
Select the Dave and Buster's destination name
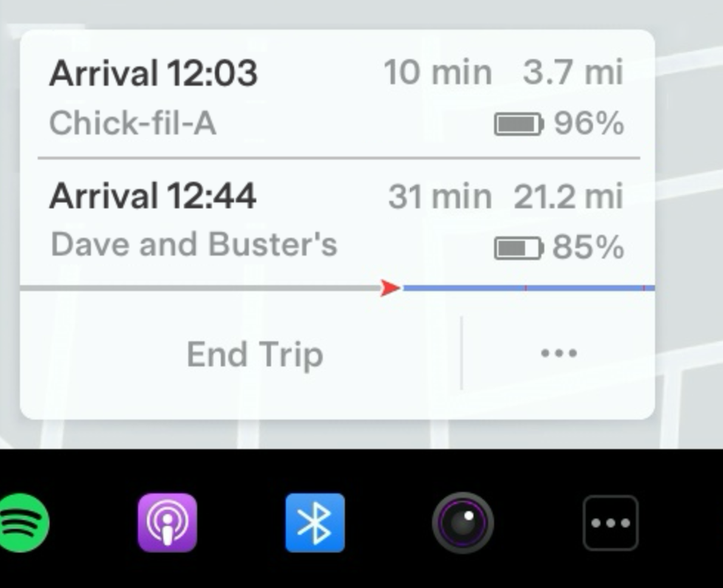coord(194,245)
